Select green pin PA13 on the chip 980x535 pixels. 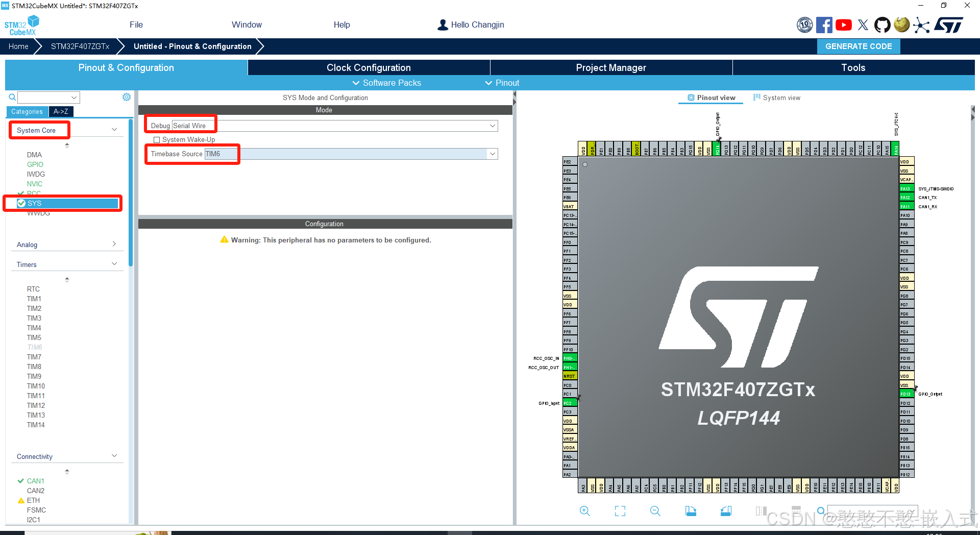point(906,189)
